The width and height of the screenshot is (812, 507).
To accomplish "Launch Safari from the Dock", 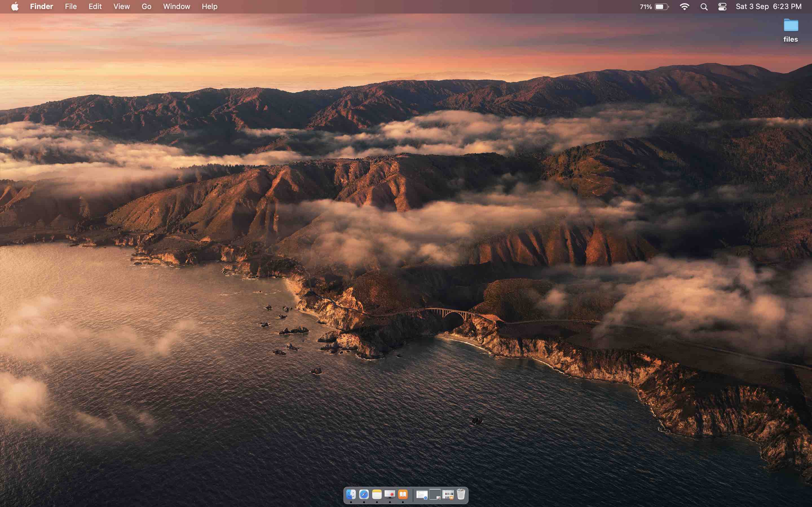I will point(364,494).
